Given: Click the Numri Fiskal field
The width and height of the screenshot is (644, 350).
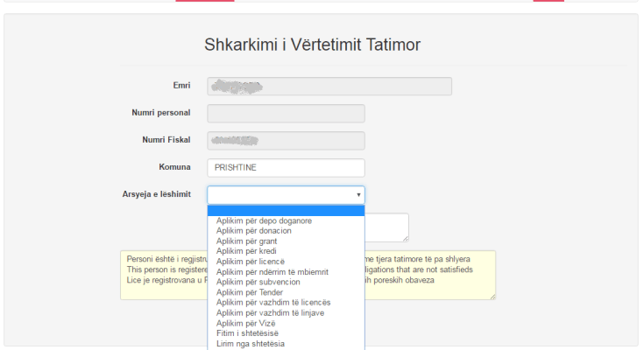Looking at the screenshot, I should pos(286,141).
